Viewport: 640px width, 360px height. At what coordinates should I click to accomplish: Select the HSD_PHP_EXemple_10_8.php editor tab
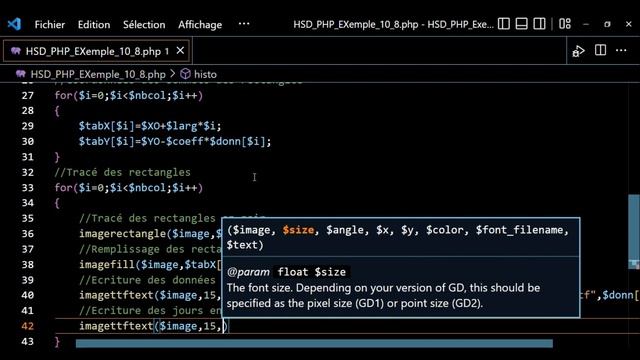(x=97, y=51)
